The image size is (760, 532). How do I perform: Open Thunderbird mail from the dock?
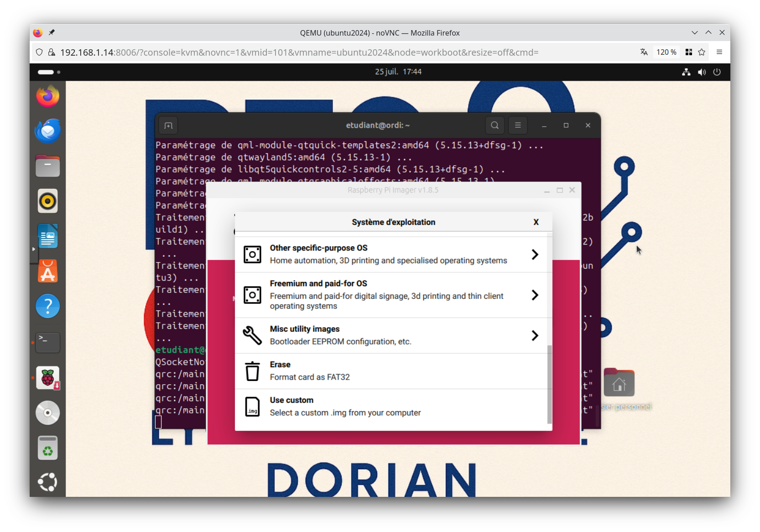[x=48, y=131]
